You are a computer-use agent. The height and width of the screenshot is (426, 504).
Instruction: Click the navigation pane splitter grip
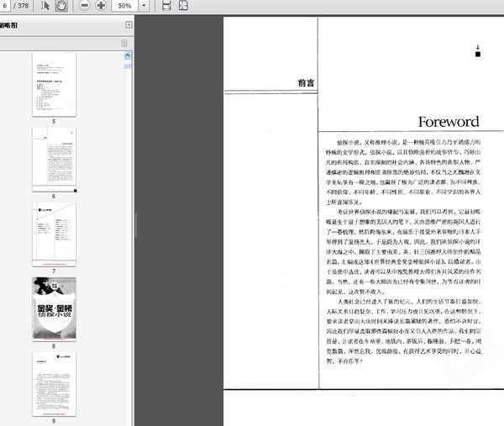click(136, 224)
